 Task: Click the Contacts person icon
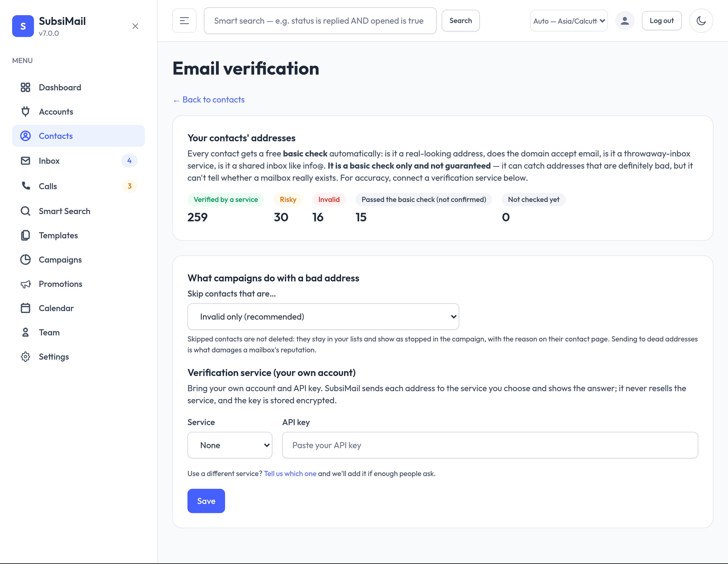25,136
